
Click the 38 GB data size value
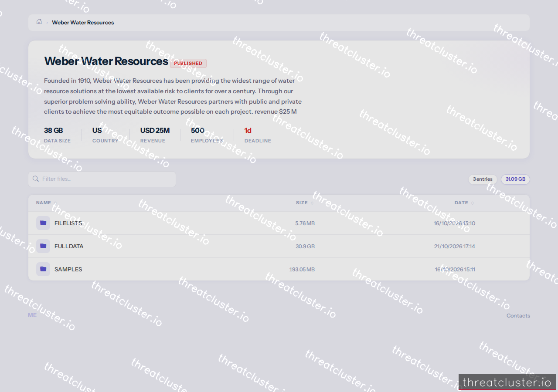tap(54, 130)
